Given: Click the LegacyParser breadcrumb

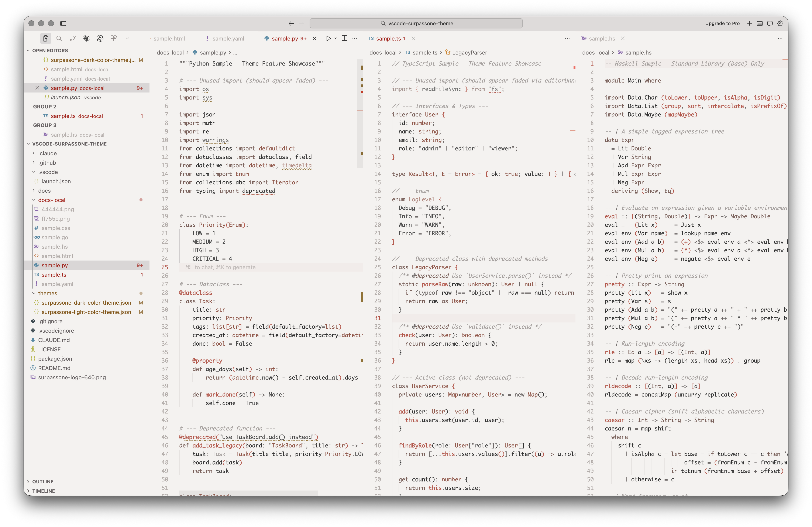Looking at the screenshot, I should coord(469,52).
